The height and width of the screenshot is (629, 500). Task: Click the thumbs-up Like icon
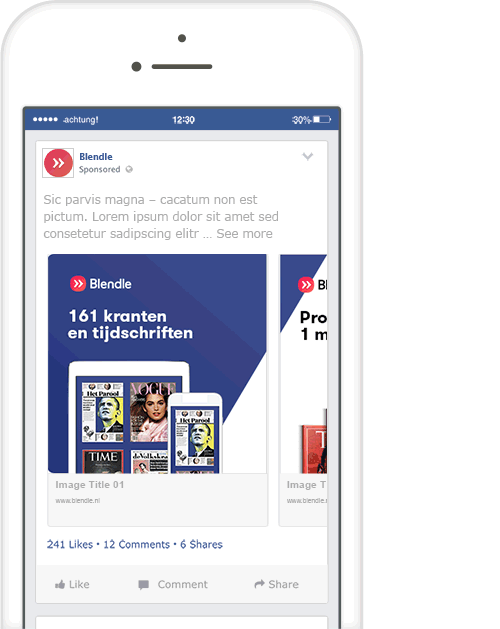[60, 584]
